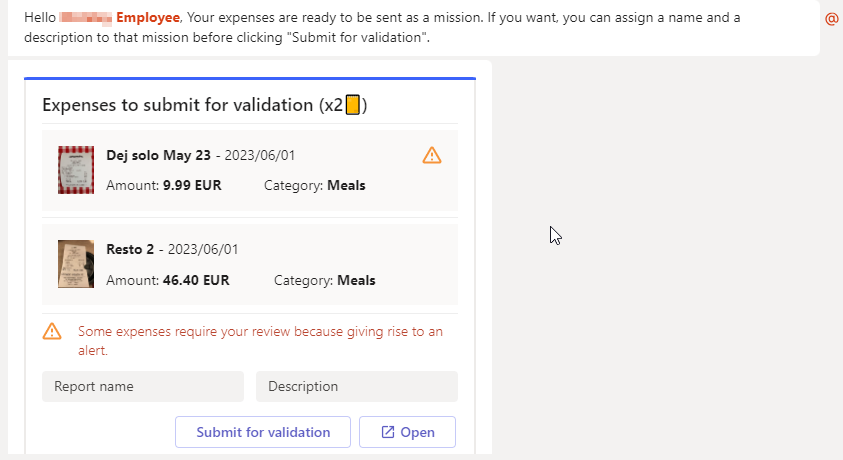Select the Resto 2 expense title
The height and width of the screenshot is (460, 843).
[x=130, y=249]
